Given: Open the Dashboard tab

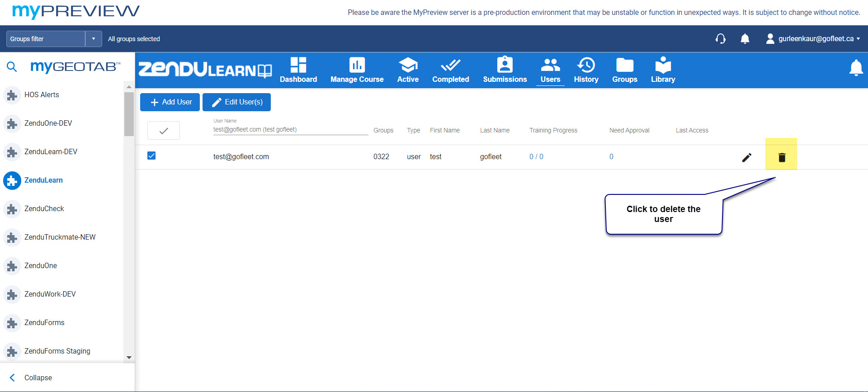Looking at the screenshot, I should click(298, 70).
